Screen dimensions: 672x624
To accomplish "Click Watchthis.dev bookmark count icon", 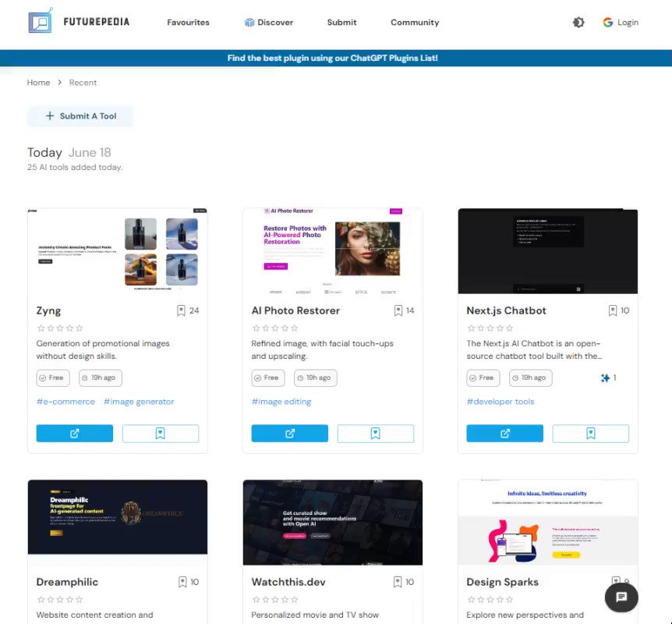I will point(398,582).
